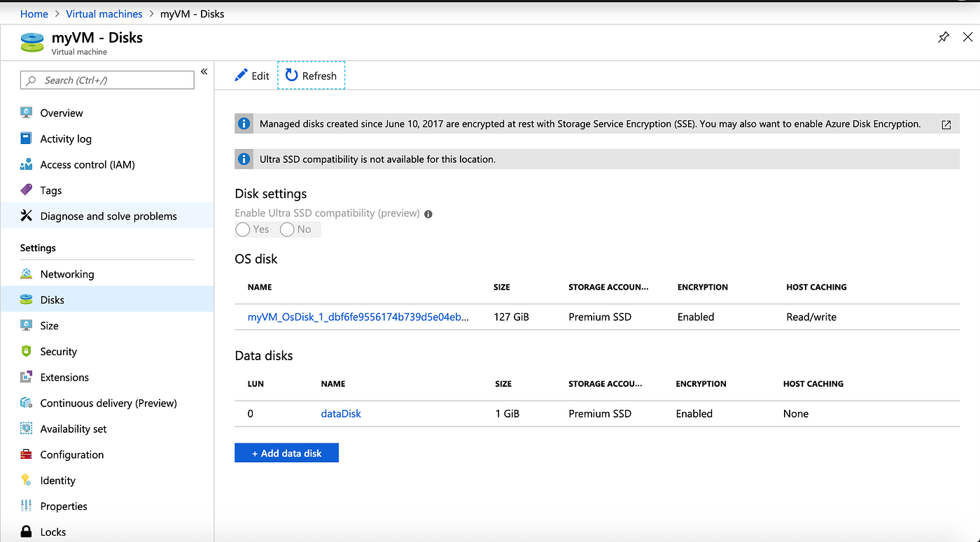Pin the Disks blade to dashboard
The image size is (980, 542).
point(943,37)
